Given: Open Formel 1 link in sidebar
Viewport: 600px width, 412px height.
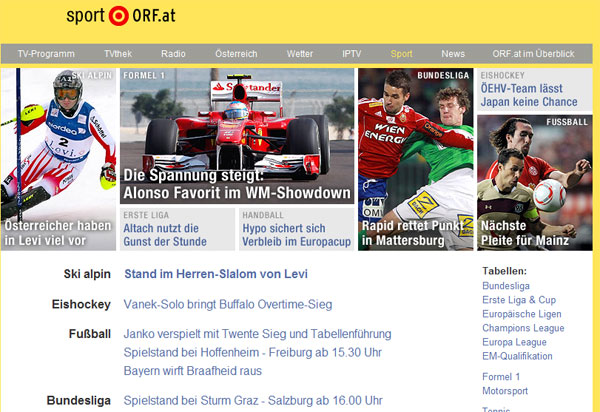Looking at the screenshot, I should point(501,377).
